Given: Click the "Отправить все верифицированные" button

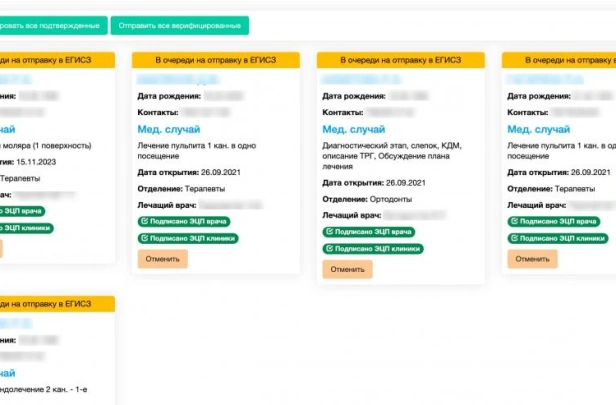Looking at the screenshot, I should [x=180, y=25].
